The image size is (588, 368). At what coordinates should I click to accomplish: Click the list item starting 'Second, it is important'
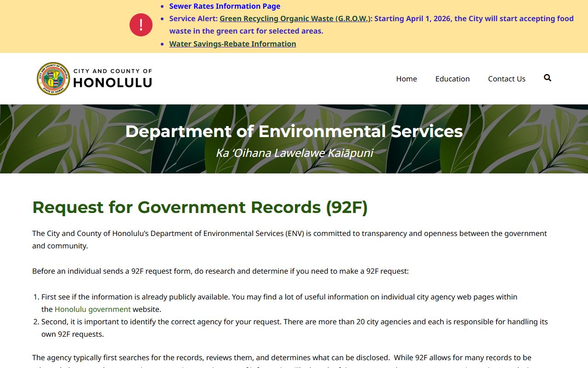294,328
